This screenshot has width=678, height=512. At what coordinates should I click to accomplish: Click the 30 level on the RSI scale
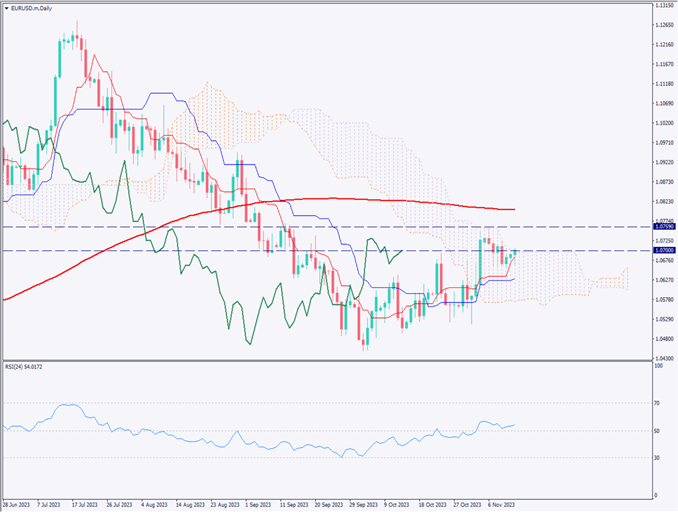click(657, 458)
